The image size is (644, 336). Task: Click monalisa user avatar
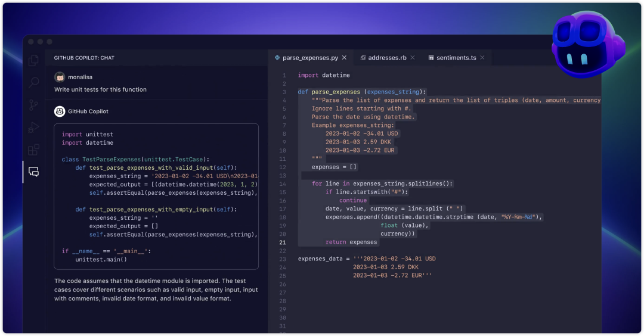click(x=60, y=77)
